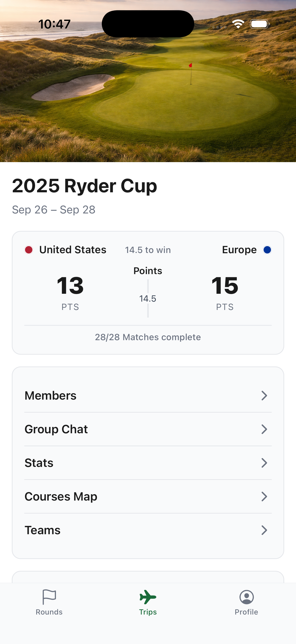
Task: Tap the red United States team dot
Action: (29, 250)
